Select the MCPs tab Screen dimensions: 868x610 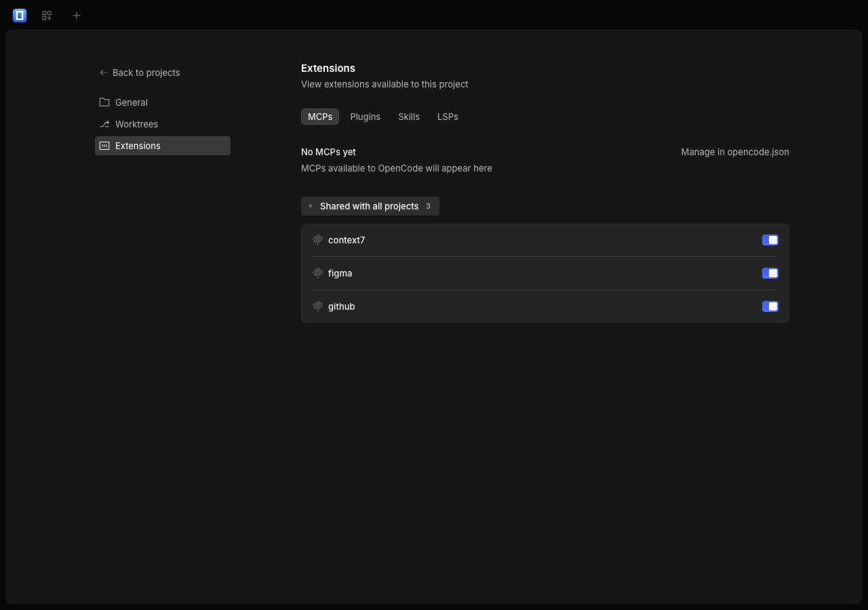click(x=320, y=117)
